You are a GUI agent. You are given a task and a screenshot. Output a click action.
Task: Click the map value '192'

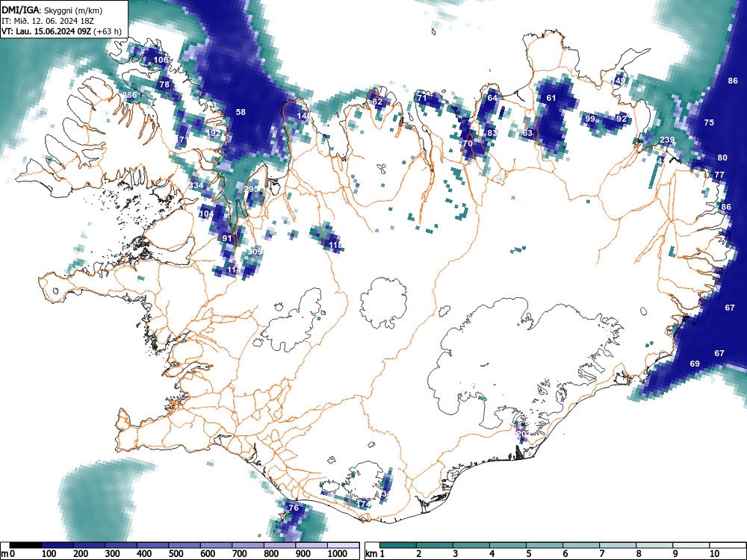[x=214, y=133]
